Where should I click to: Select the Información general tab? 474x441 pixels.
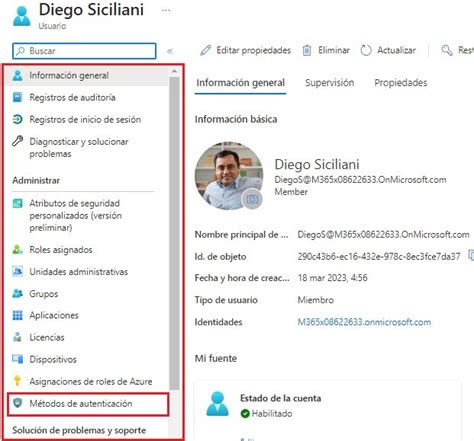[240, 83]
